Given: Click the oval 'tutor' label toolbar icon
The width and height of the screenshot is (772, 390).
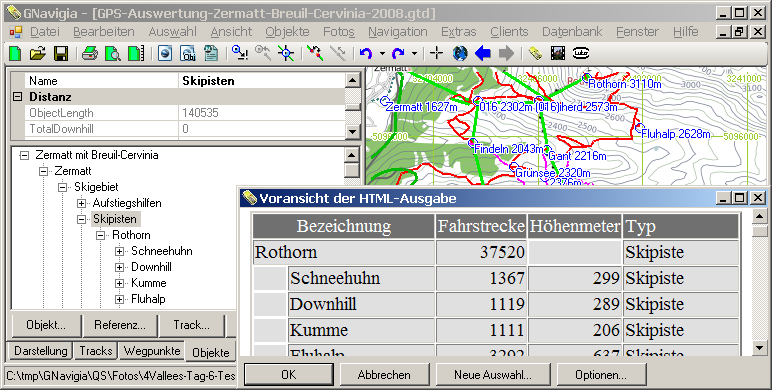Looking at the screenshot, I should (x=581, y=53).
